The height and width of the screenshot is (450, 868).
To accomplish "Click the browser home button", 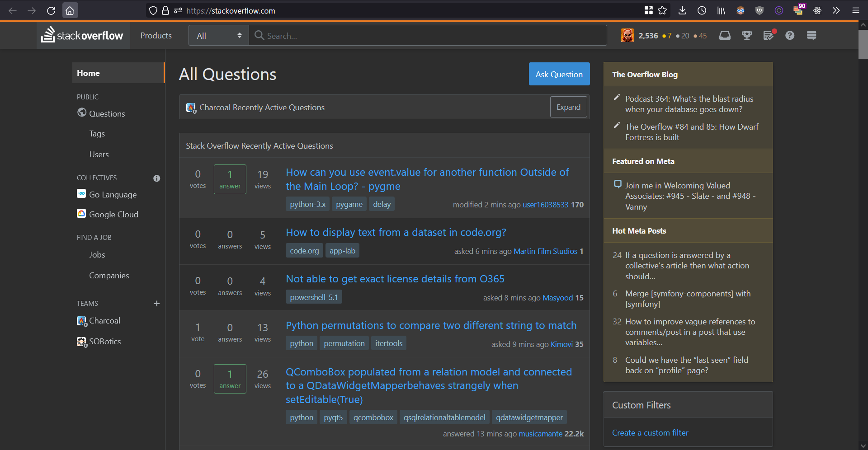I will [x=70, y=10].
